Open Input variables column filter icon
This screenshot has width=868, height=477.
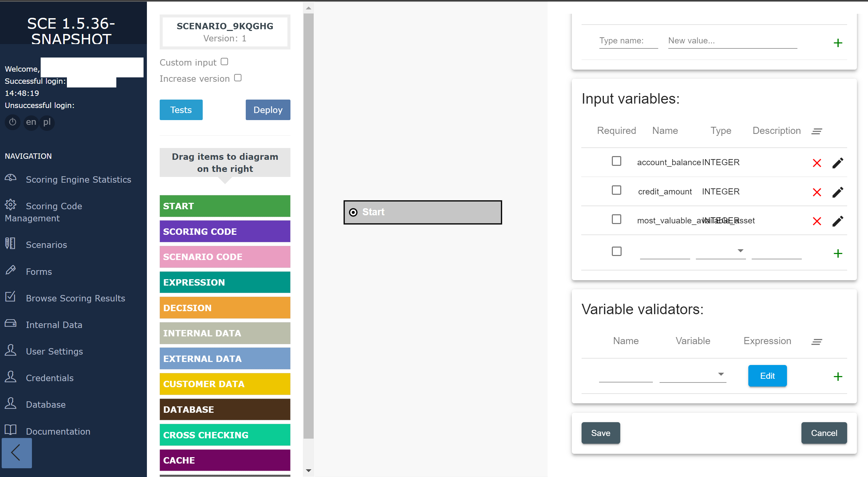click(817, 131)
